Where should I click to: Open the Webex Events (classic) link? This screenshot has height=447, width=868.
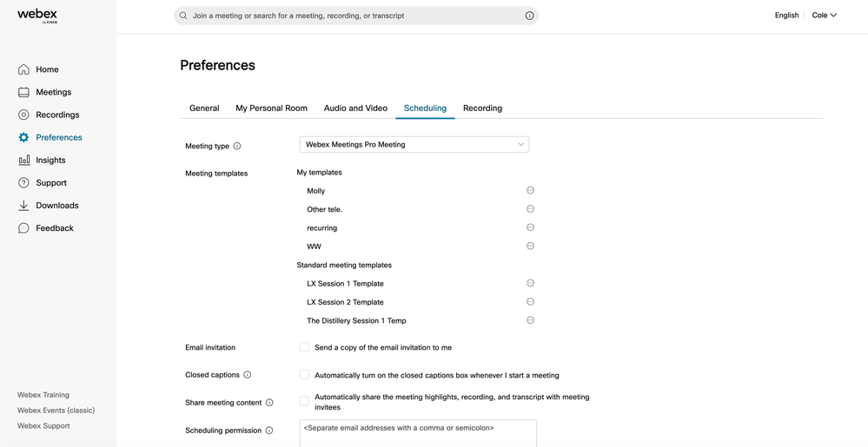tap(56, 411)
